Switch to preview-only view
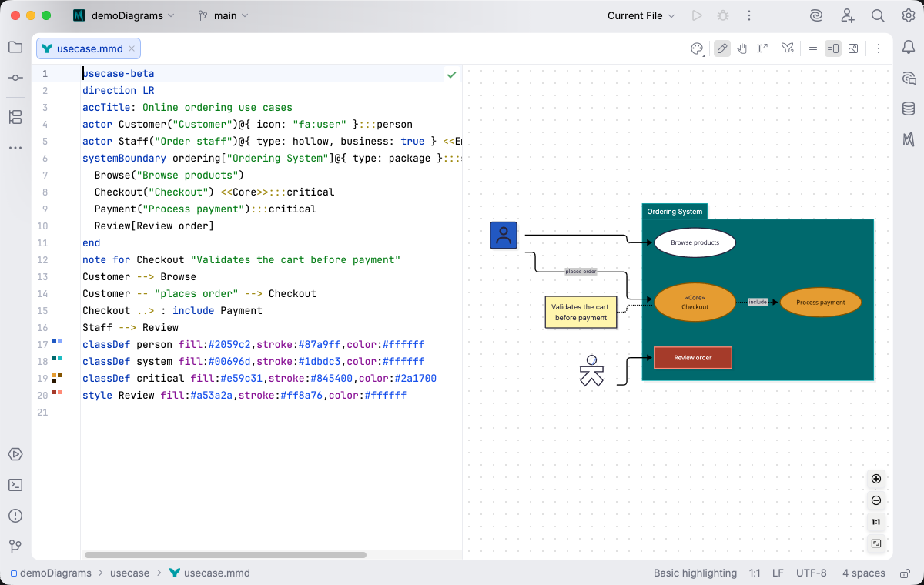The image size is (924, 585). coord(853,48)
